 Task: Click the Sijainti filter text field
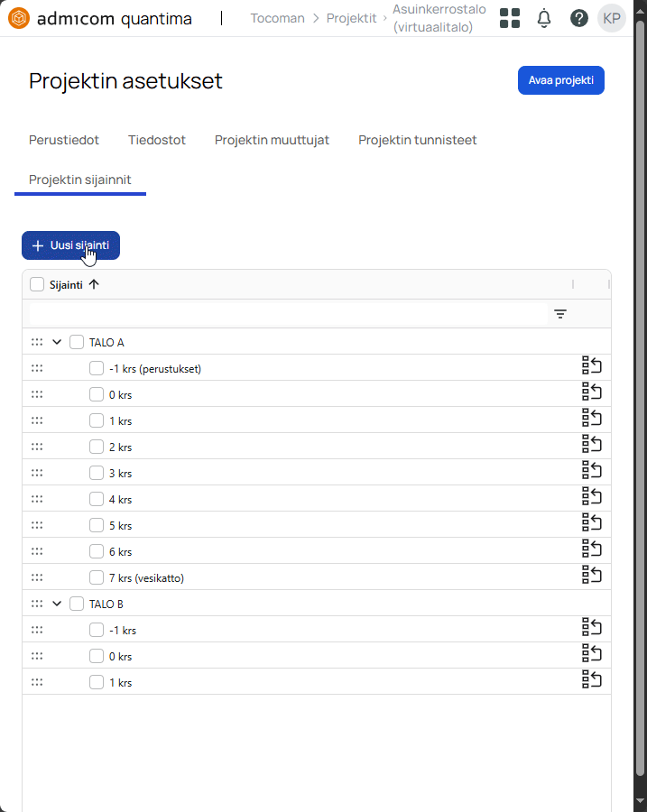click(x=289, y=314)
